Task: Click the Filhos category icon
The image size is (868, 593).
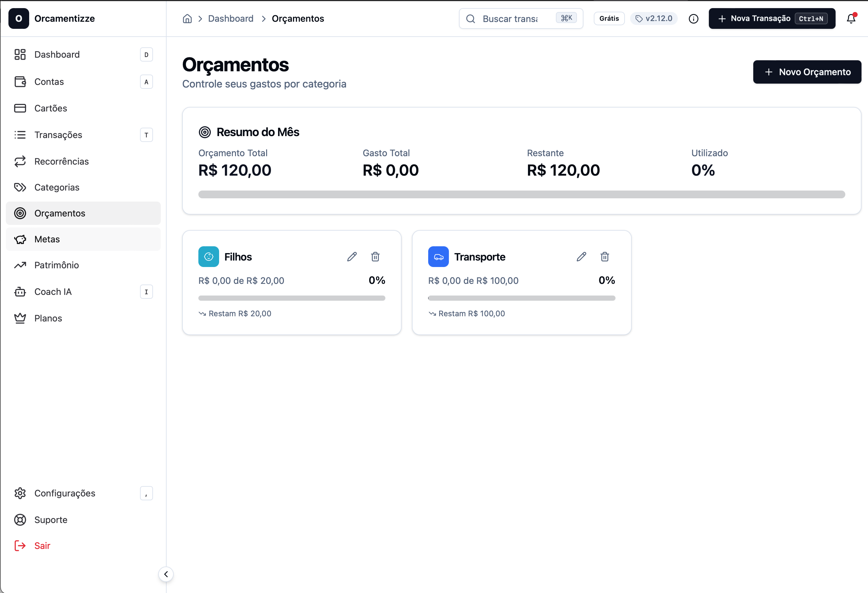Action: pos(208,257)
